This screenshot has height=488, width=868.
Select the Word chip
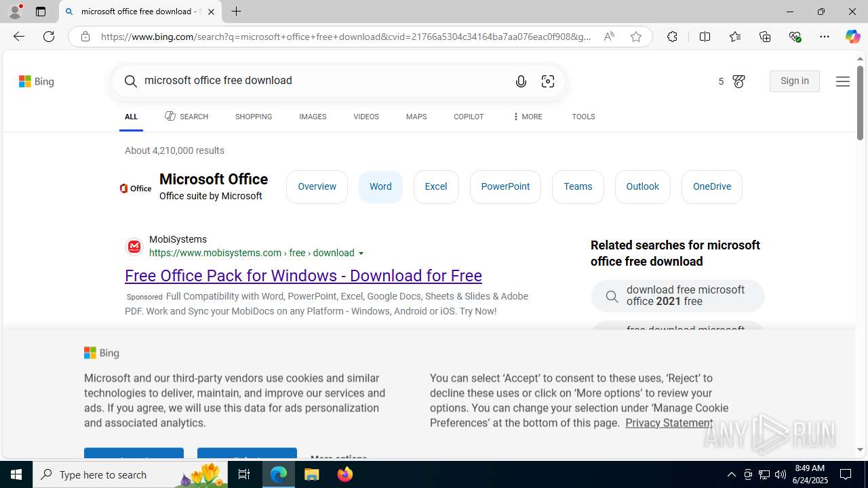click(x=380, y=186)
